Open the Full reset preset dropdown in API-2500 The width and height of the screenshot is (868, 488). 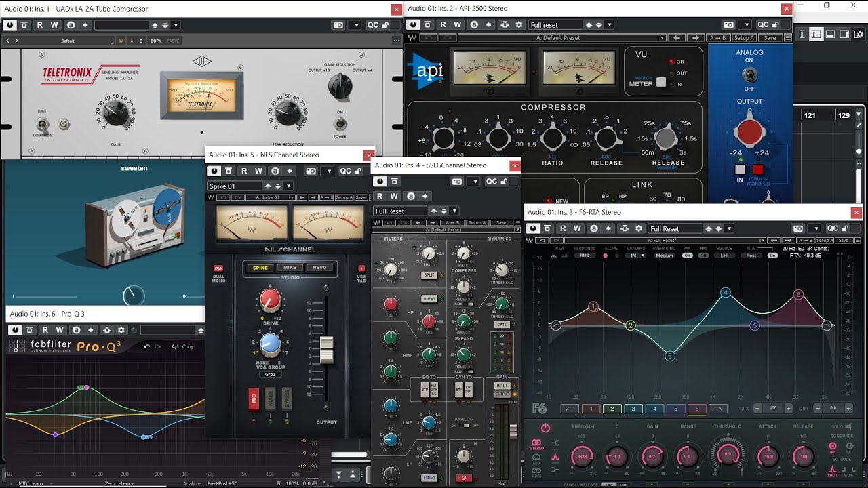(609, 24)
